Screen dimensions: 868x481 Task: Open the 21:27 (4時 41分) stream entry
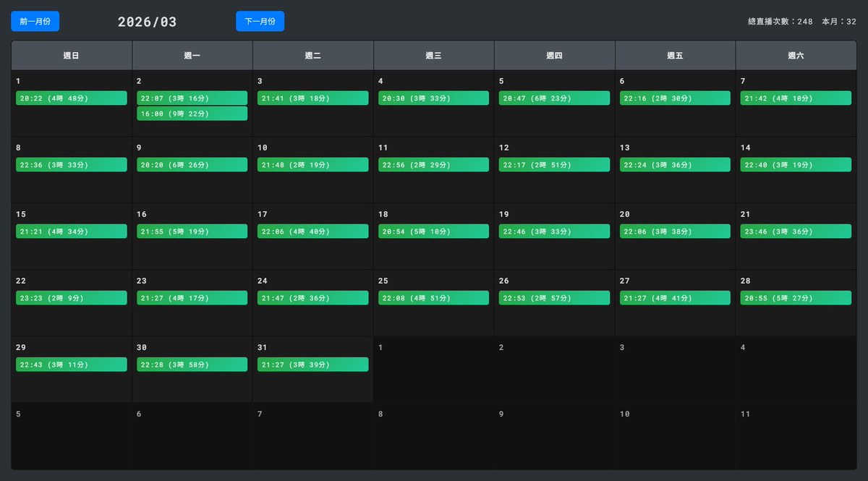676,298
